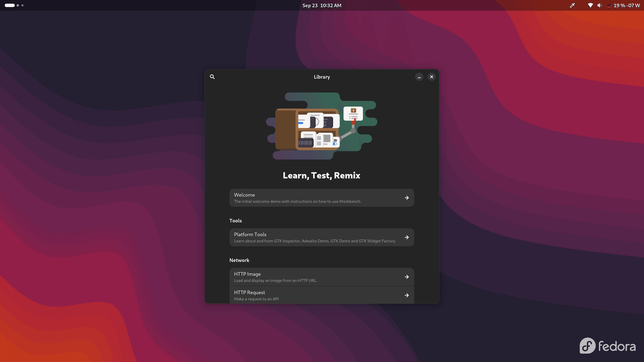Open the date and time calendar menu
Screen dimensions: 644x362
click(322, 6)
